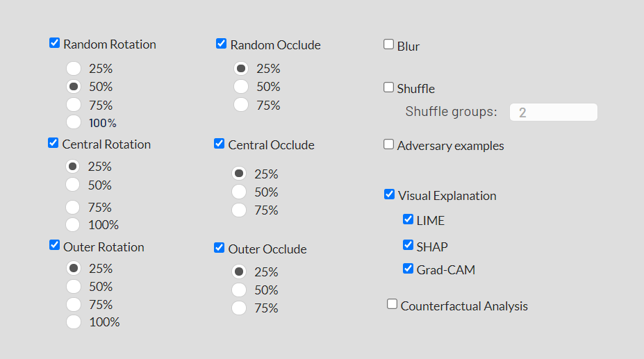Toggle the Central Occlude checkbox
Viewport: 644px width, 359px height.
(220, 144)
